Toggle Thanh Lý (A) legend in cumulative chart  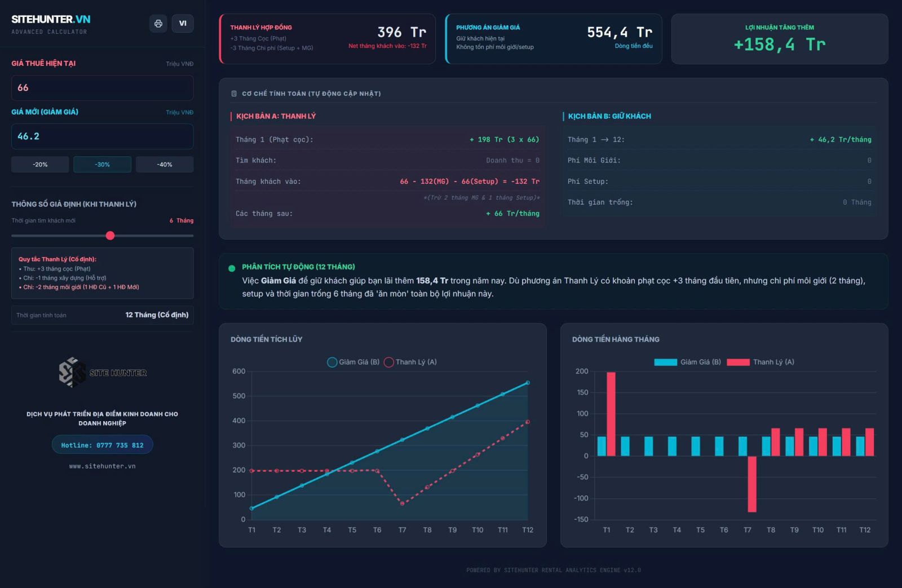click(410, 362)
